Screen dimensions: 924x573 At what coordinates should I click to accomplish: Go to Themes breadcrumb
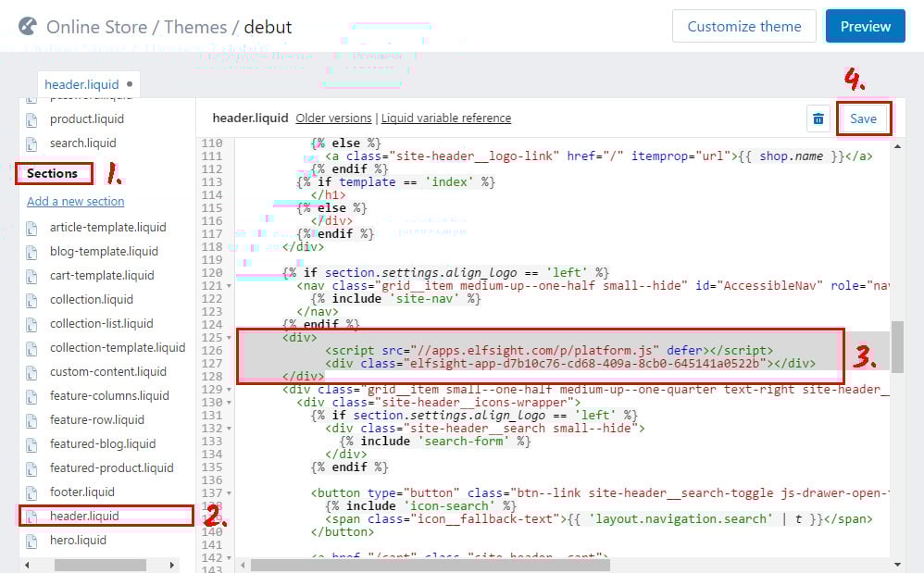pyautogui.click(x=195, y=27)
